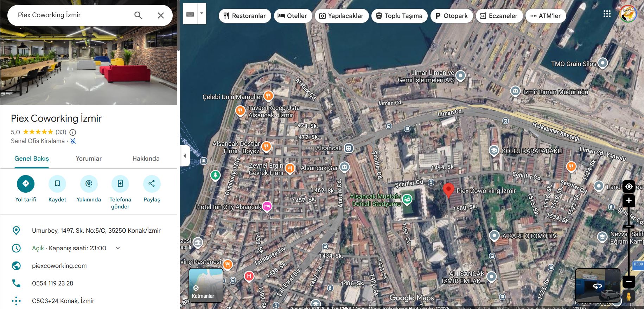Expand the opening hours chevron

pyautogui.click(x=118, y=248)
